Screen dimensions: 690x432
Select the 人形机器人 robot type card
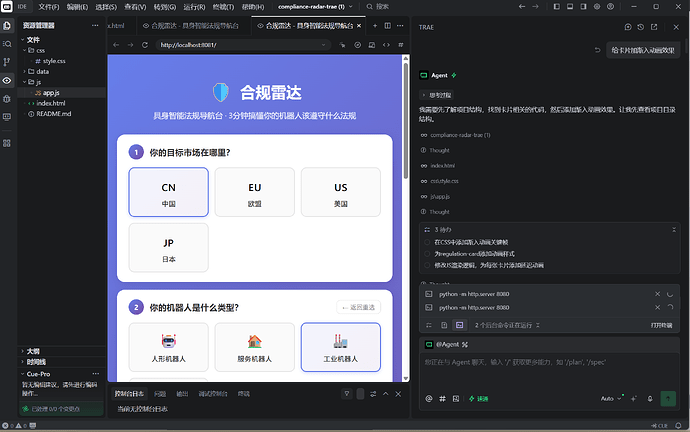169,347
